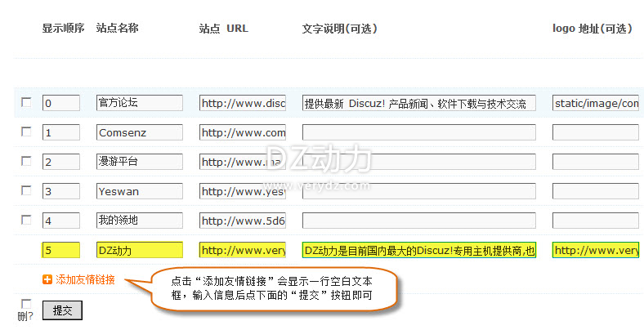Click the 官方论坛 site name field
Viewport: 644px width, 330px height.
[140, 103]
